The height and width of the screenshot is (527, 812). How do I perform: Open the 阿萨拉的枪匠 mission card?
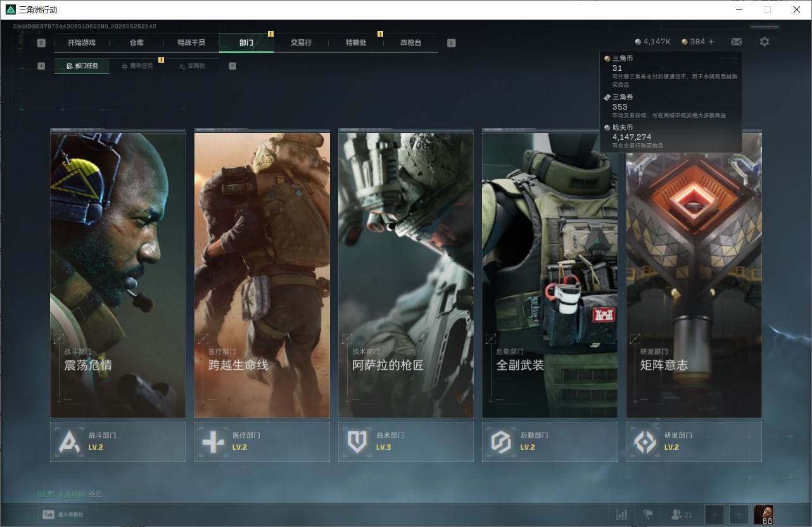406,274
